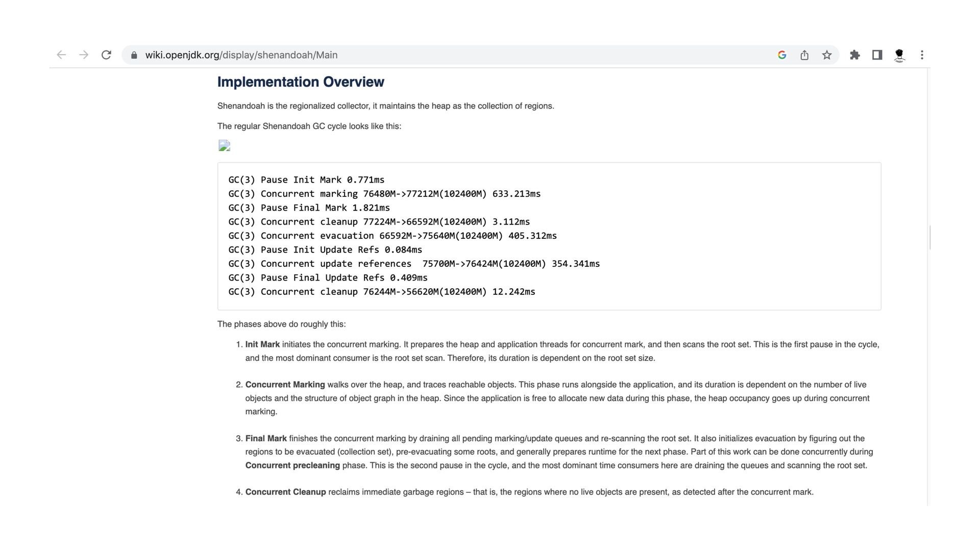Click the bold 'Concurrent Marking' term
980x551 pixels.
coord(285,385)
